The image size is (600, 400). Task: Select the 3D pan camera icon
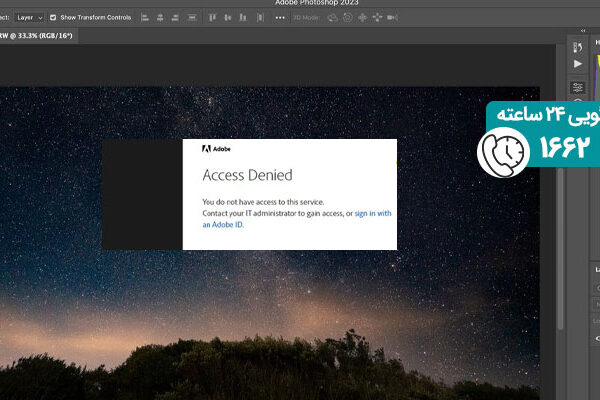click(362, 18)
